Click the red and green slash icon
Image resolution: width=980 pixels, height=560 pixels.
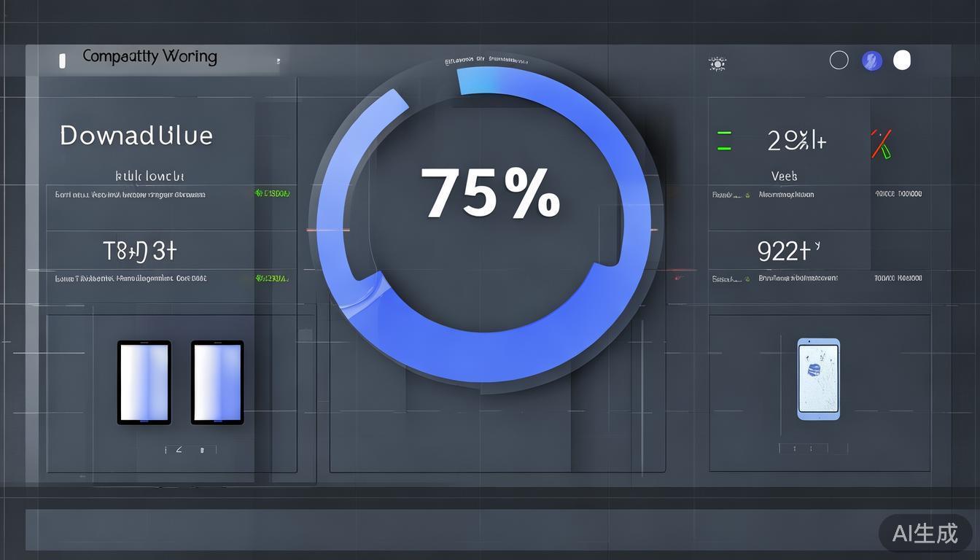coord(881,144)
